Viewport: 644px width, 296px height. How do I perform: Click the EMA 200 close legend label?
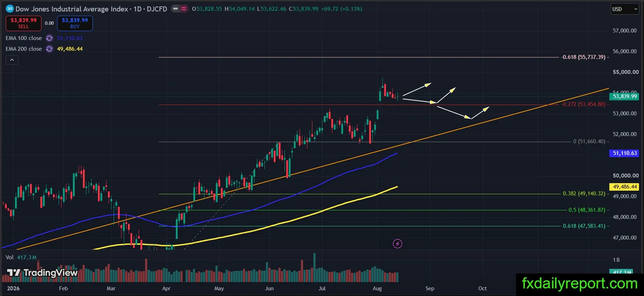tap(24, 49)
